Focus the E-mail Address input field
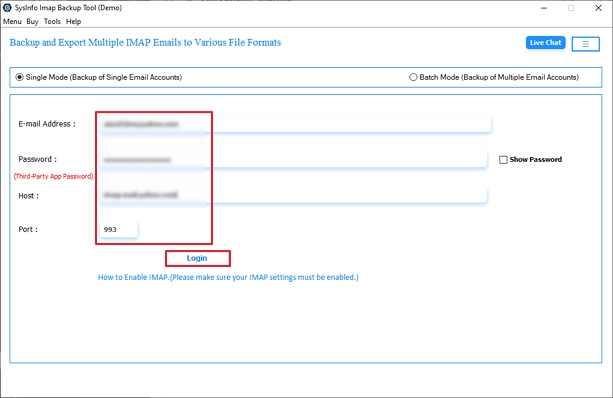 295,124
